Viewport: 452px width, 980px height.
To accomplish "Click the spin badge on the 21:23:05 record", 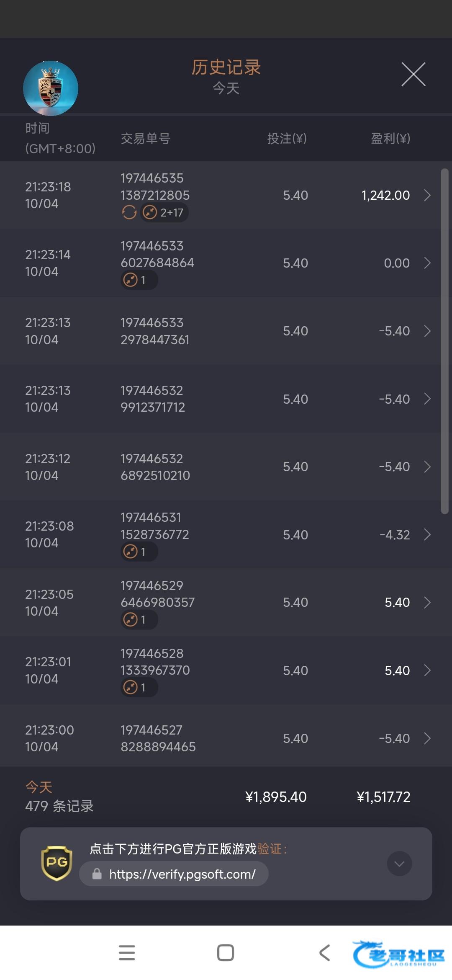I will [x=139, y=619].
